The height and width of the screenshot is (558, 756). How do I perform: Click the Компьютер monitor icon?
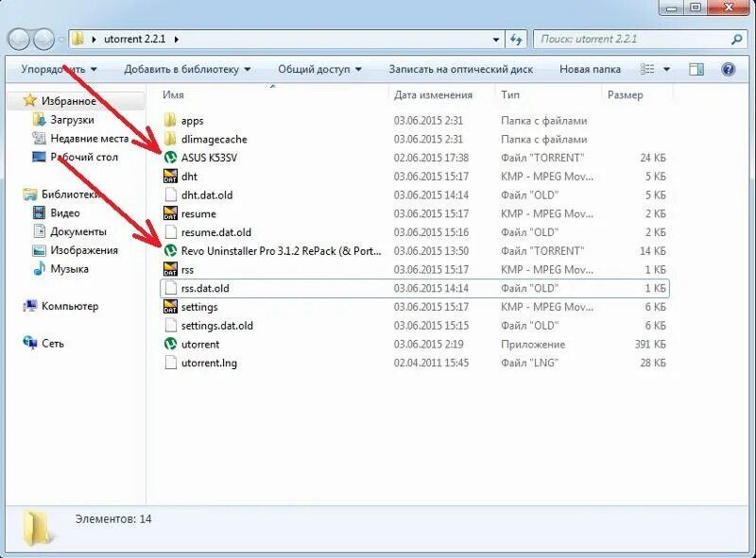[x=30, y=306]
